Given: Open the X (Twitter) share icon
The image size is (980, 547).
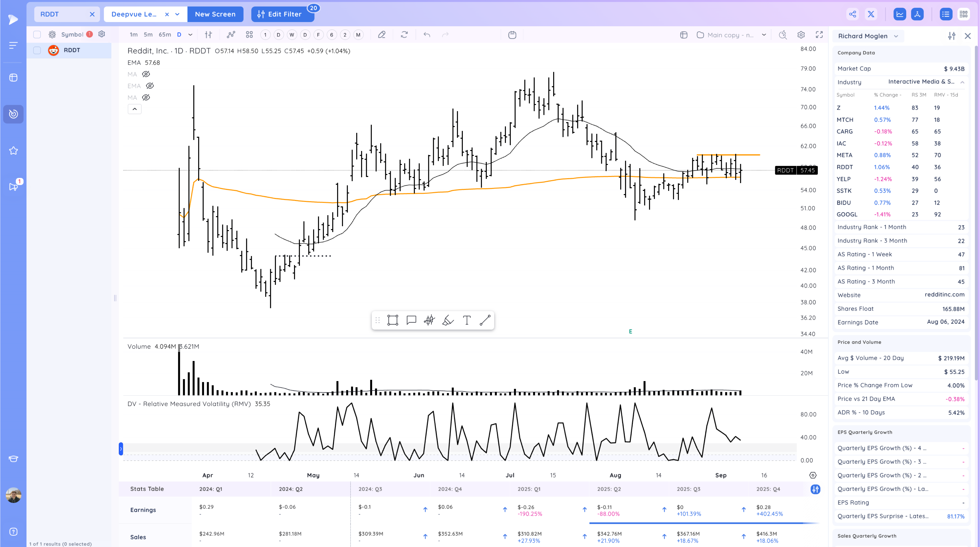Looking at the screenshot, I should (x=871, y=14).
